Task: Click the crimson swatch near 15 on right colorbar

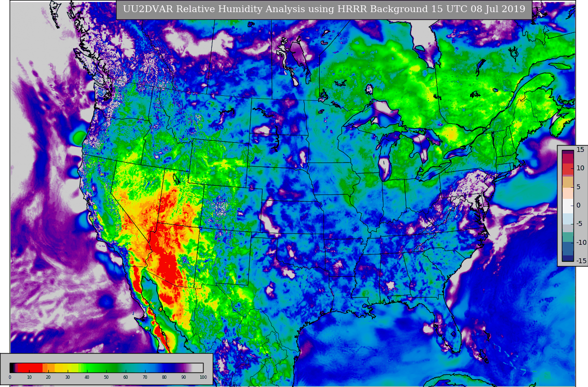Action: (x=568, y=159)
